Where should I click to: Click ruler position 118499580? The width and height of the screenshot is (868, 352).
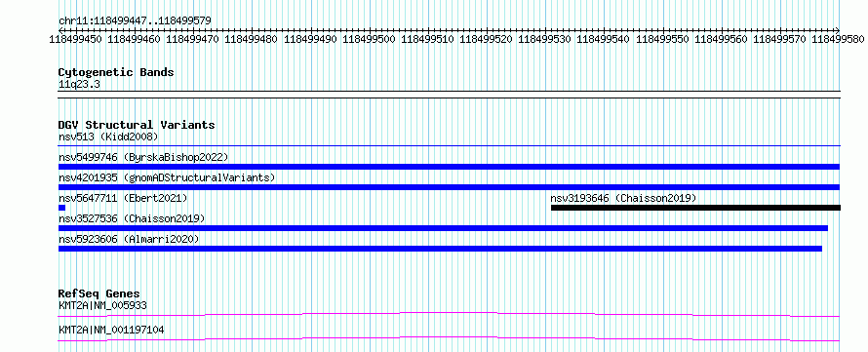point(839,39)
